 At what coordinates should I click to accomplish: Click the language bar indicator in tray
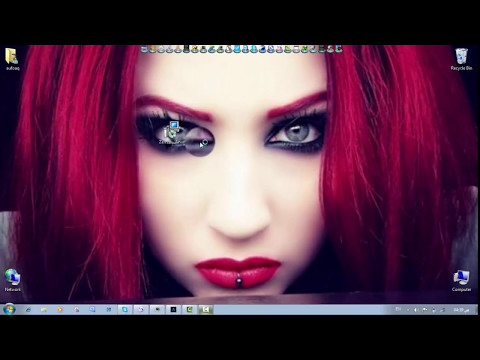(398, 310)
